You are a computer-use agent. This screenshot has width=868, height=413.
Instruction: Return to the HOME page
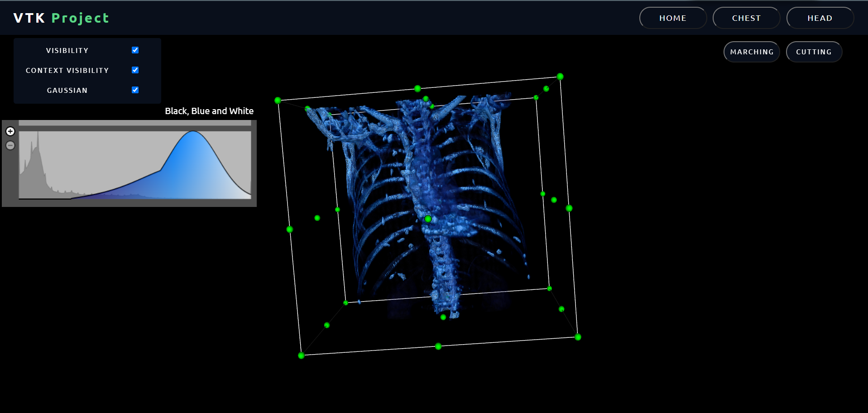coord(673,18)
